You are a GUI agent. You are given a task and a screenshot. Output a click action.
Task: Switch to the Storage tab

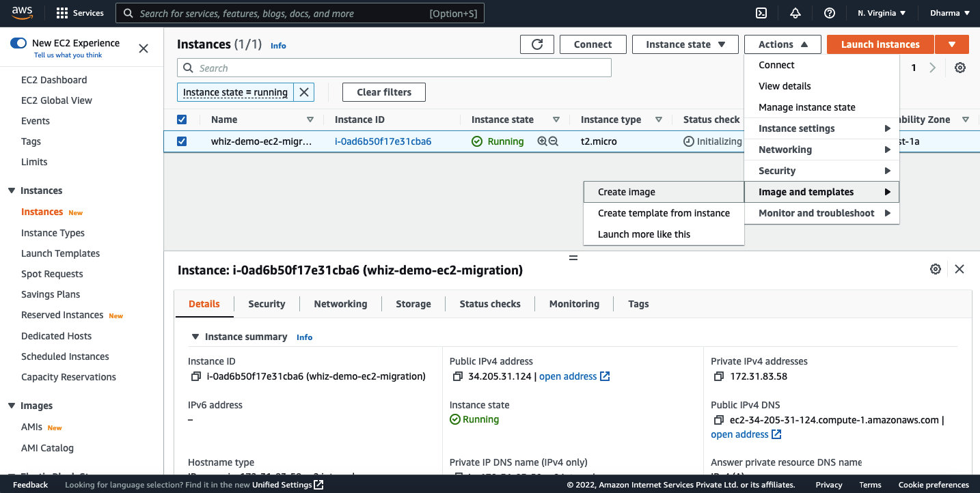[x=413, y=304]
